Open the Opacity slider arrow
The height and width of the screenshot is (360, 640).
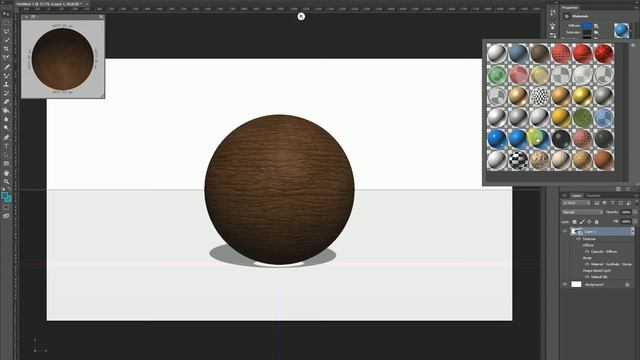click(x=635, y=212)
